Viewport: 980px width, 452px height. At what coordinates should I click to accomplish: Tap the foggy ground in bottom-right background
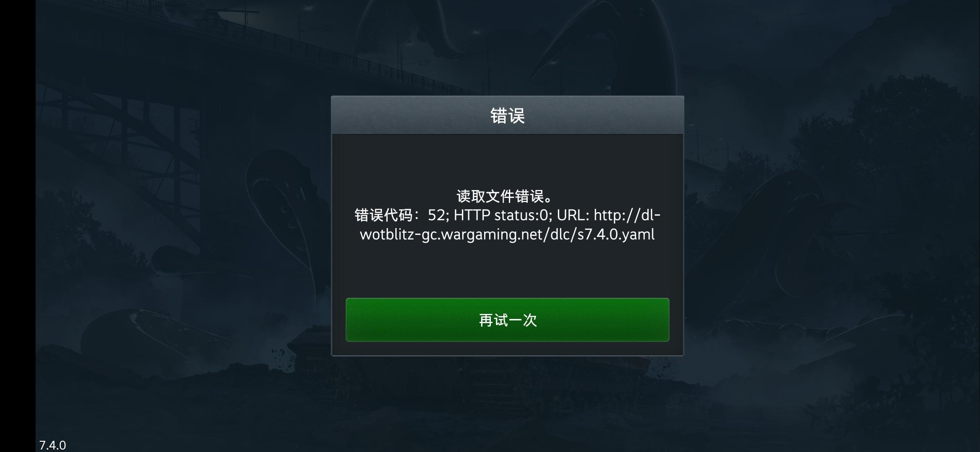[859, 398]
